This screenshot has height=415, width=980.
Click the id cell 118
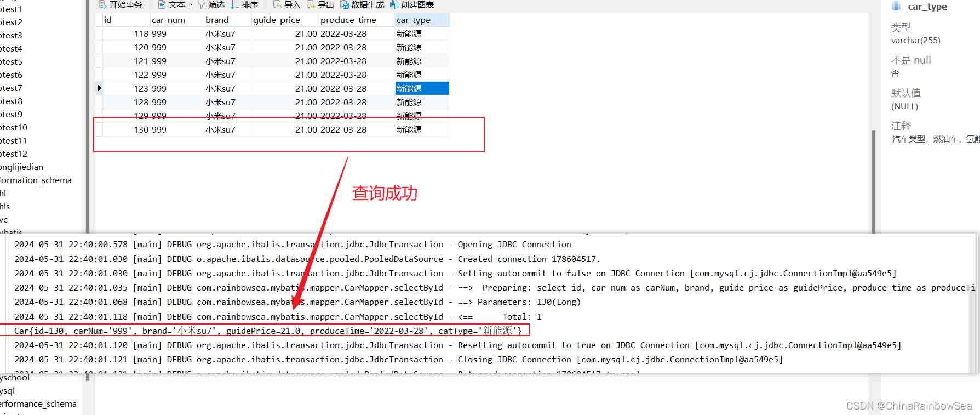[x=126, y=34]
